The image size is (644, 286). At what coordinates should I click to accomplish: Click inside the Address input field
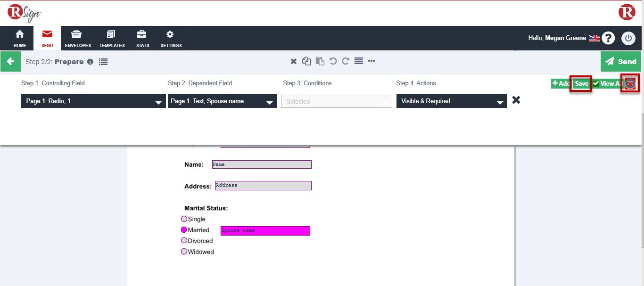pyautogui.click(x=263, y=185)
